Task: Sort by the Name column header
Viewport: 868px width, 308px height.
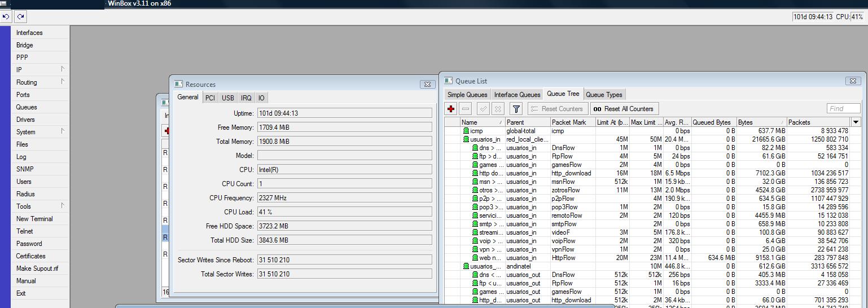Action: [x=483, y=122]
